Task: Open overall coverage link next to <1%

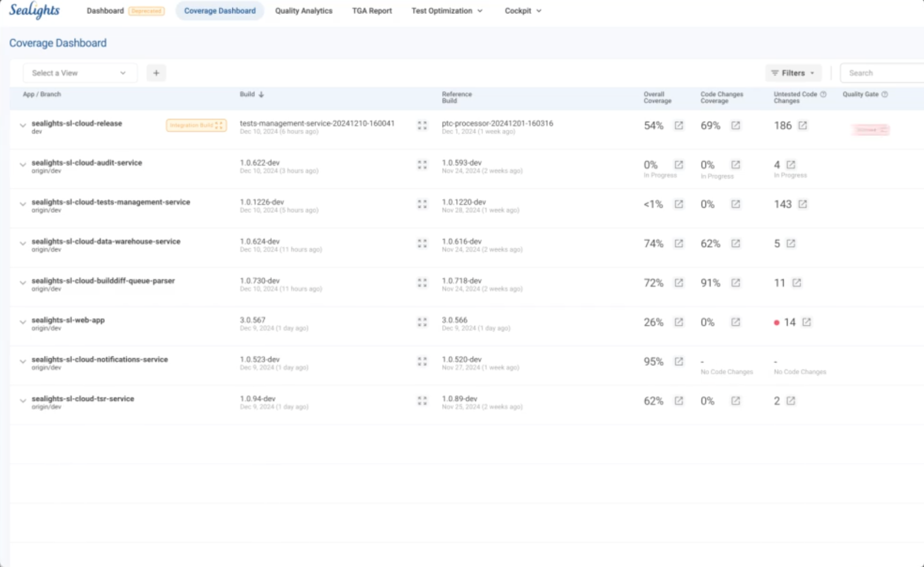Action: pyautogui.click(x=679, y=204)
